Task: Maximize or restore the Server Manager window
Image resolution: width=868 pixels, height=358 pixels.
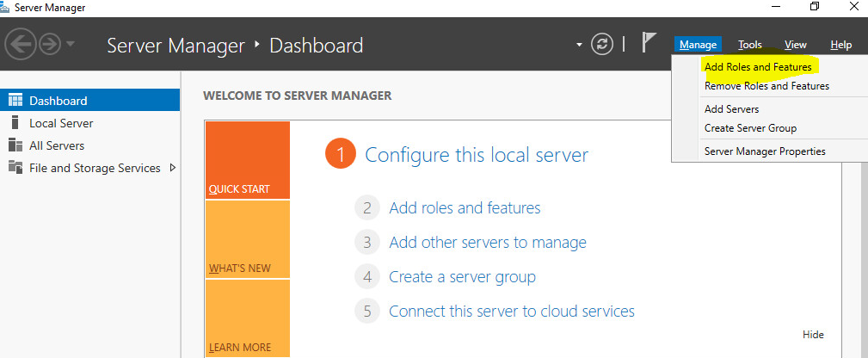Action: click(814, 8)
